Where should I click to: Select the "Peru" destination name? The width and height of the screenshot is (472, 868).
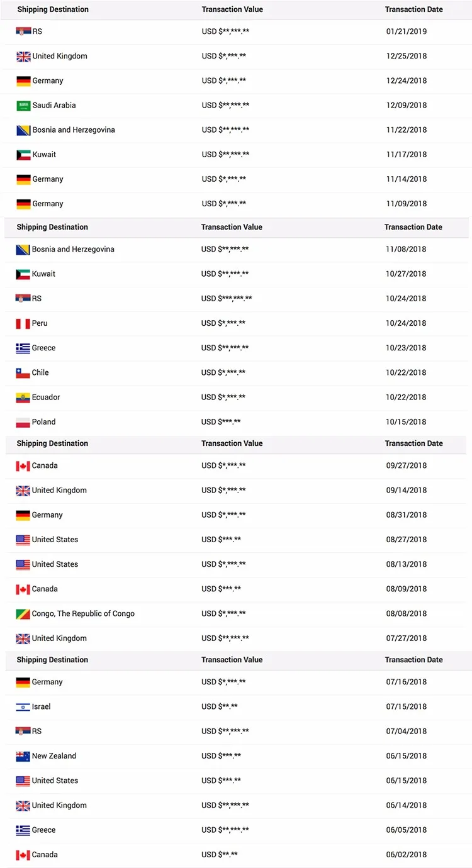point(40,323)
